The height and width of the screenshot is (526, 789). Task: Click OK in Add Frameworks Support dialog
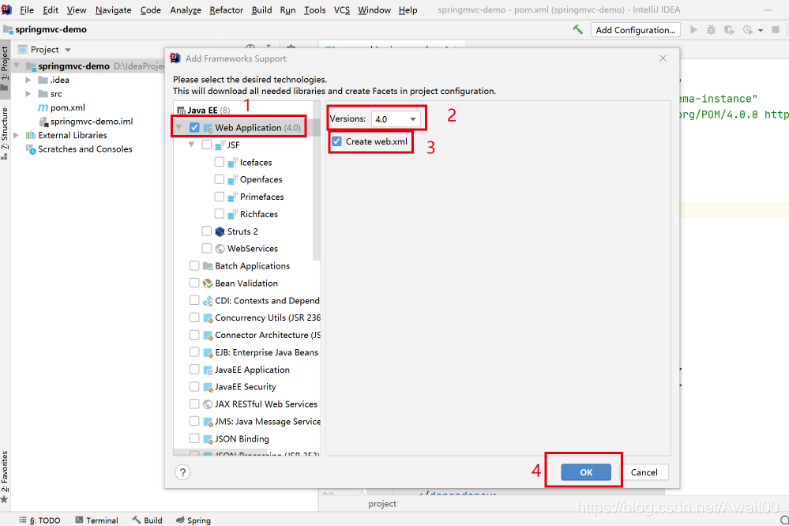586,472
